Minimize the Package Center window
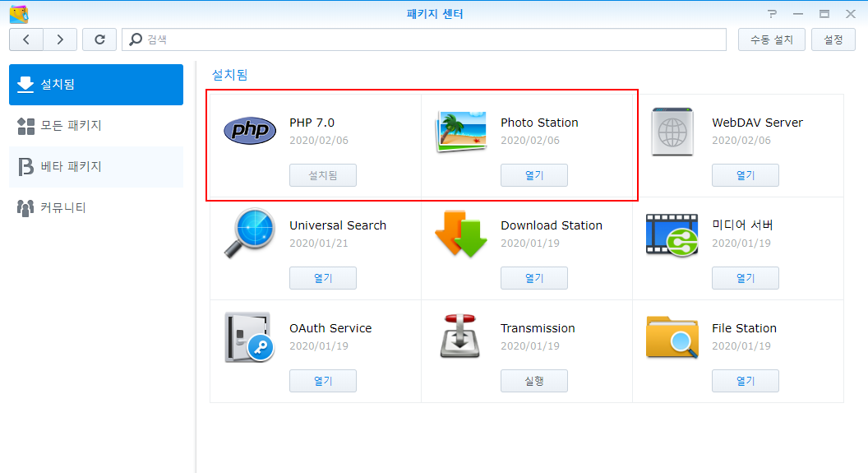Image resolution: width=868 pixels, height=473 pixels. pyautogui.click(x=797, y=14)
